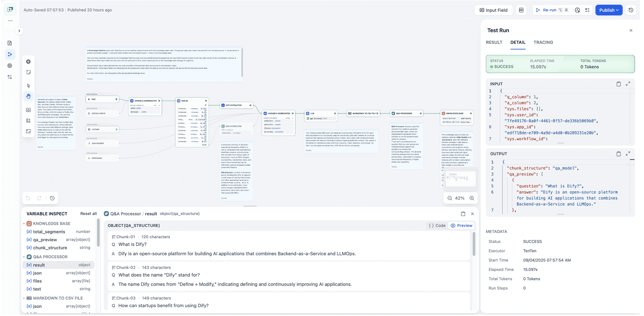Viewport: 644px width, 316px height.
Task: Click the Reset all link in Variable Inspect
Action: tap(88, 213)
